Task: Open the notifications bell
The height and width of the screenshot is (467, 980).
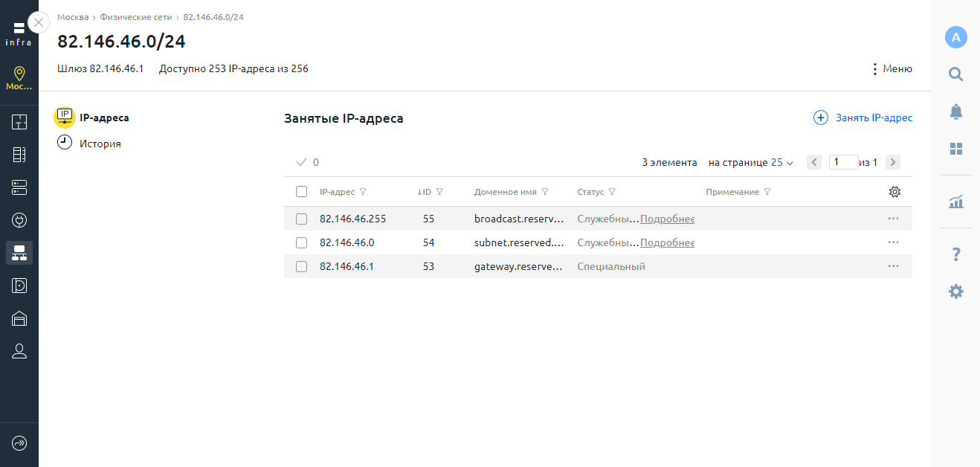Action: click(955, 112)
